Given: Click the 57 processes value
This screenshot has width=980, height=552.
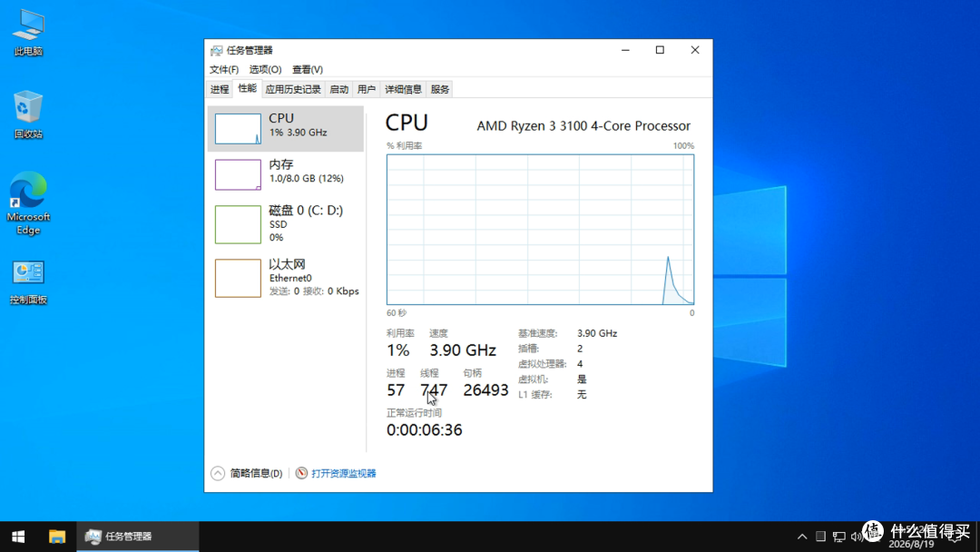Looking at the screenshot, I should [x=396, y=390].
